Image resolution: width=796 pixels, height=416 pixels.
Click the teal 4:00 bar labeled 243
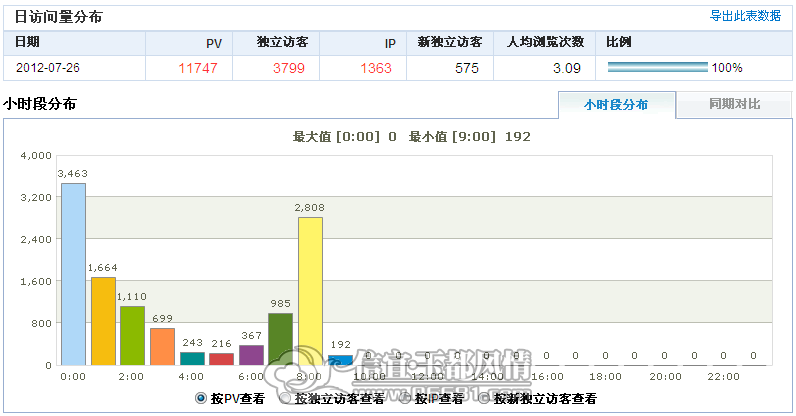192,359
